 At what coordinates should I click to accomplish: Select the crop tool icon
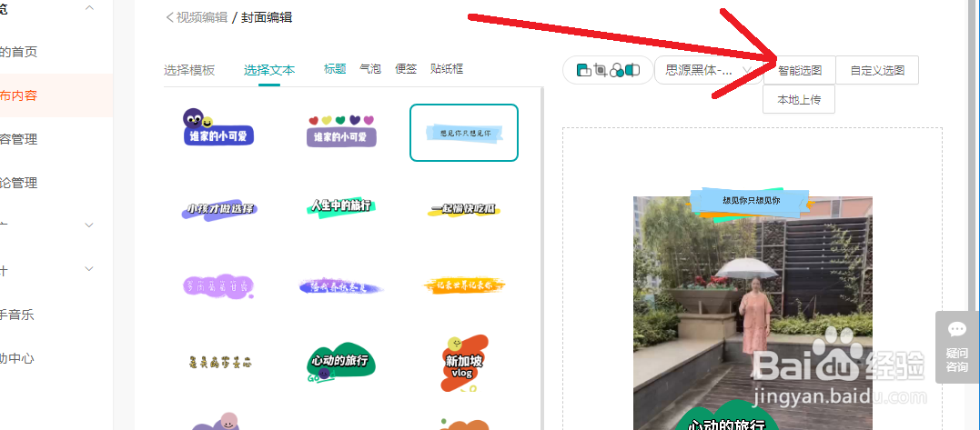601,71
